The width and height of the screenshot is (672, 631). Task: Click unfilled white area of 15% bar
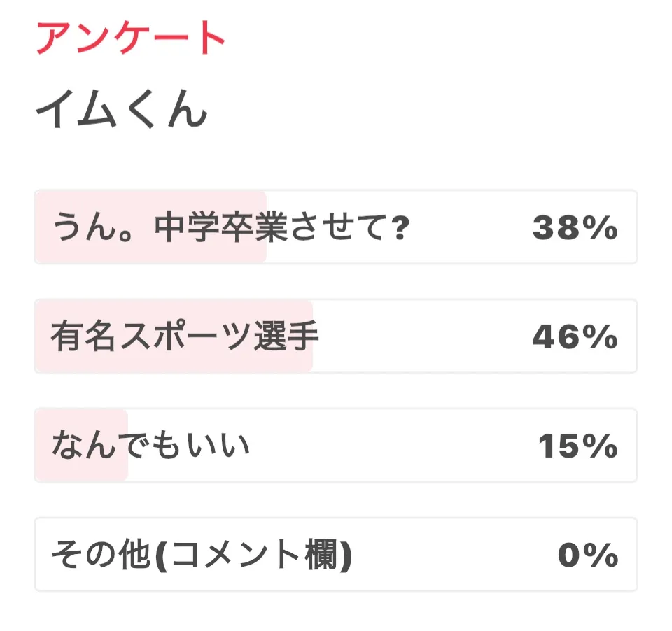click(392, 446)
